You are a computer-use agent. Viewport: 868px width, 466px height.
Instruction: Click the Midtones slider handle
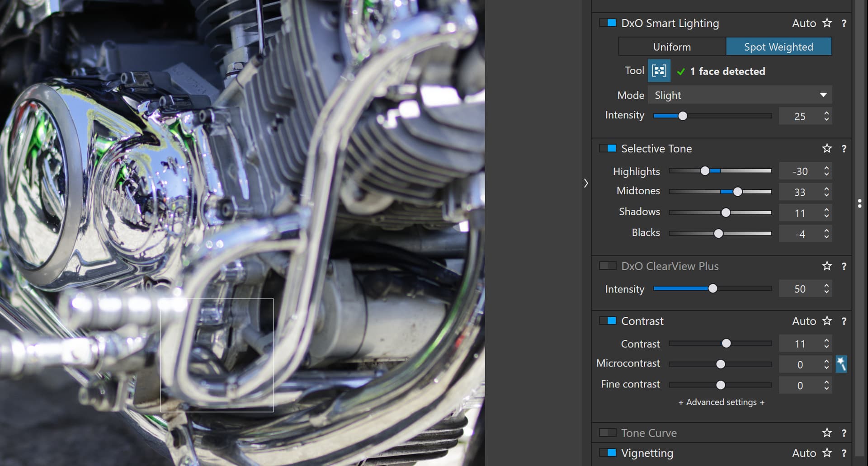click(737, 192)
